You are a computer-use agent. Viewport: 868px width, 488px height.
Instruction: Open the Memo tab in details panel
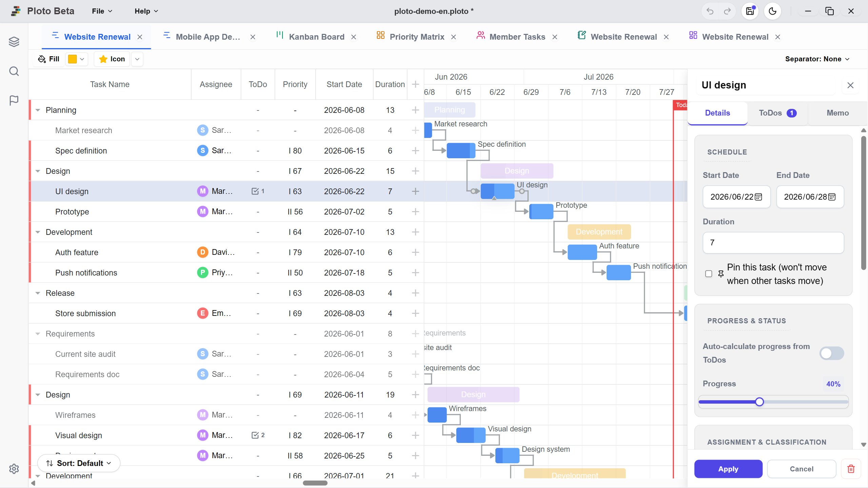tap(837, 113)
